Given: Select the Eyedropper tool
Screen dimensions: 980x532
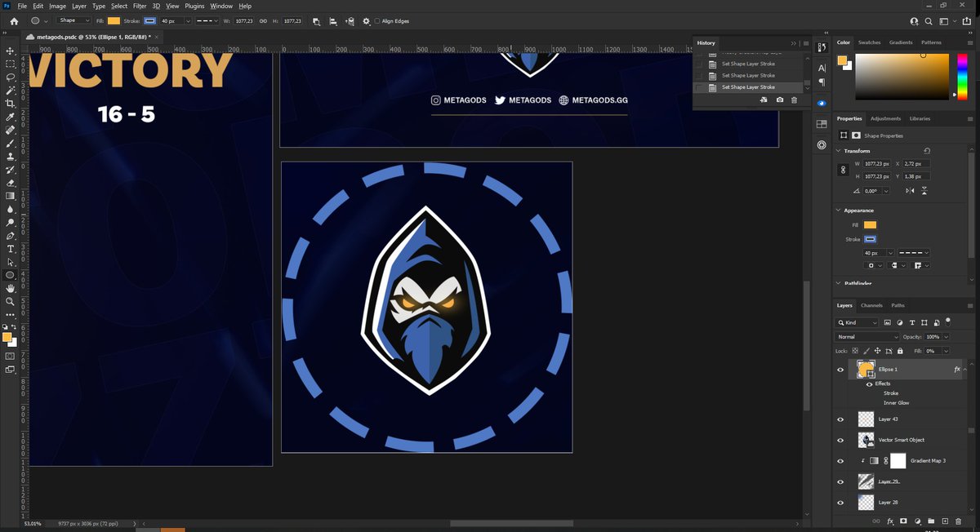Looking at the screenshot, I should 10,117.
